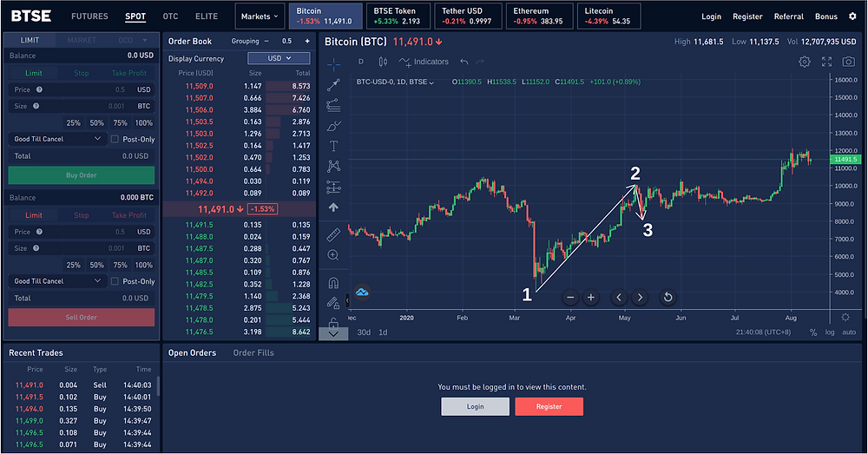Open chart settings gear
Screen dimensions: 868x454
pyautogui.click(x=805, y=62)
